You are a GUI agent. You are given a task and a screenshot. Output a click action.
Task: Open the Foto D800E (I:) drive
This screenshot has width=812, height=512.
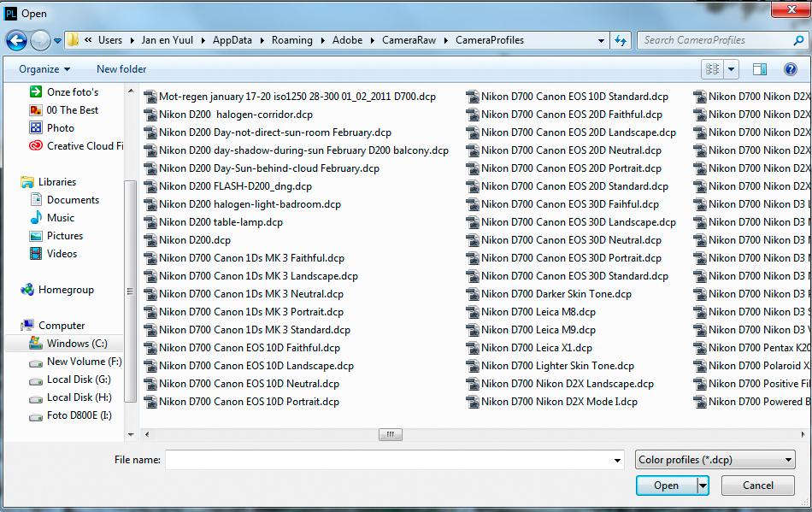70,415
